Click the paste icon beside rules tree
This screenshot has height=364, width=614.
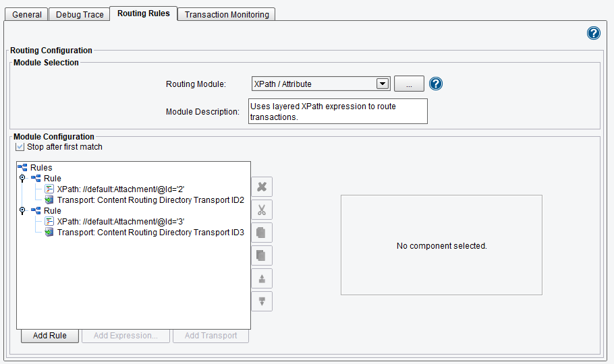[262, 255]
